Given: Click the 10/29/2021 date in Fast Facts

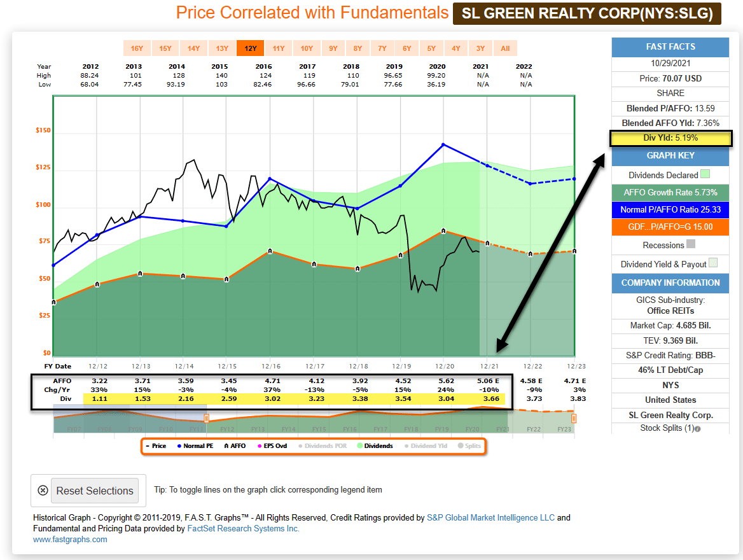Looking at the screenshot, I should tap(670, 64).
